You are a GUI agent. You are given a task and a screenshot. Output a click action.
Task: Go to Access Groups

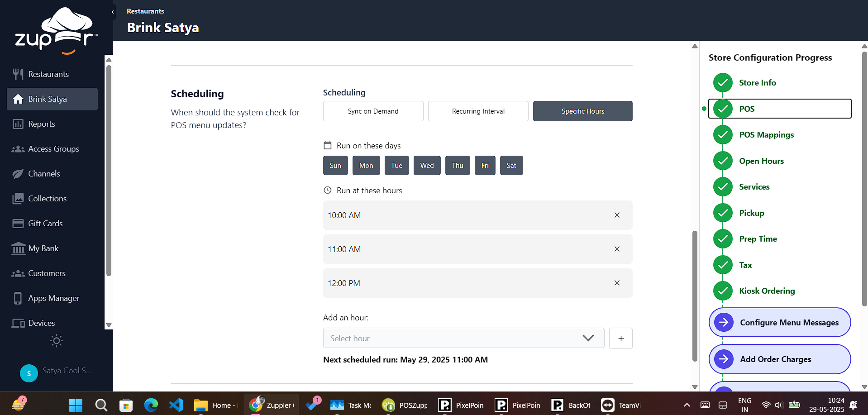(52, 149)
